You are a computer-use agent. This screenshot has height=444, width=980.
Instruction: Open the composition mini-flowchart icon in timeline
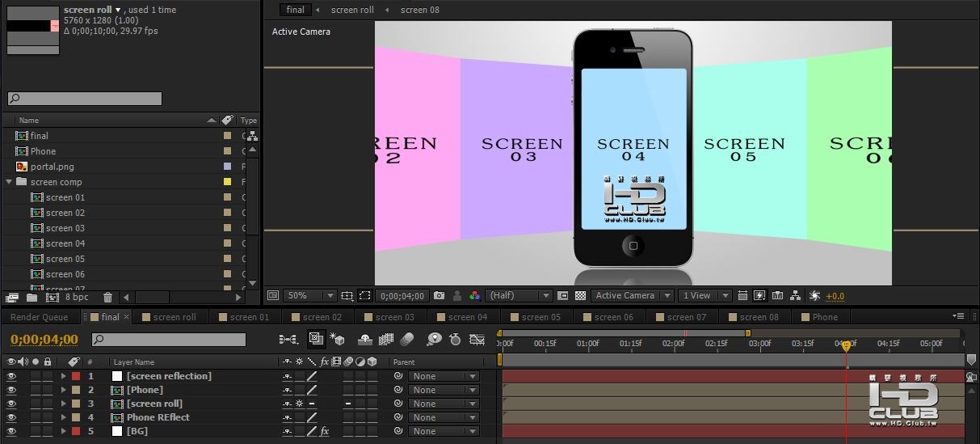click(x=288, y=340)
